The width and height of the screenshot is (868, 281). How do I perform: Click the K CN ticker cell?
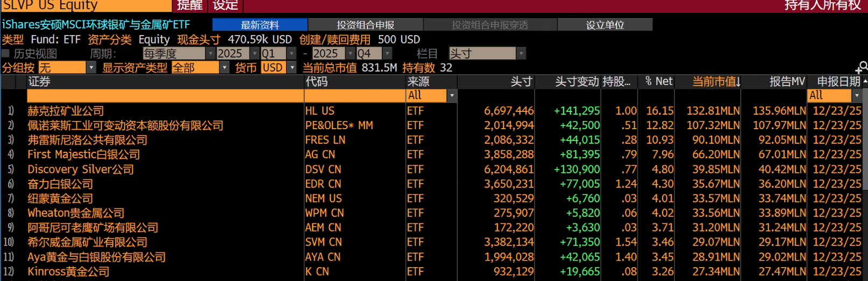pos(317,271)
